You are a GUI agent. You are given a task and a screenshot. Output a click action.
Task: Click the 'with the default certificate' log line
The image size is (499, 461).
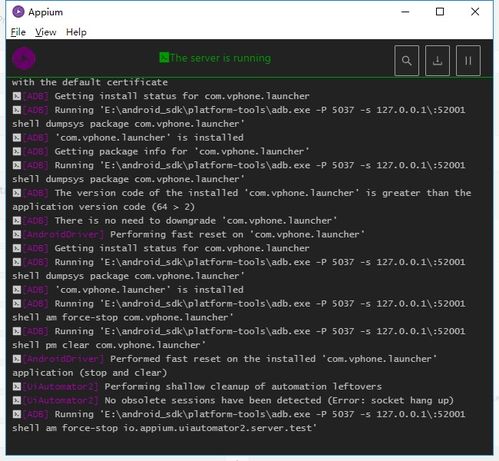pos(90,82)
